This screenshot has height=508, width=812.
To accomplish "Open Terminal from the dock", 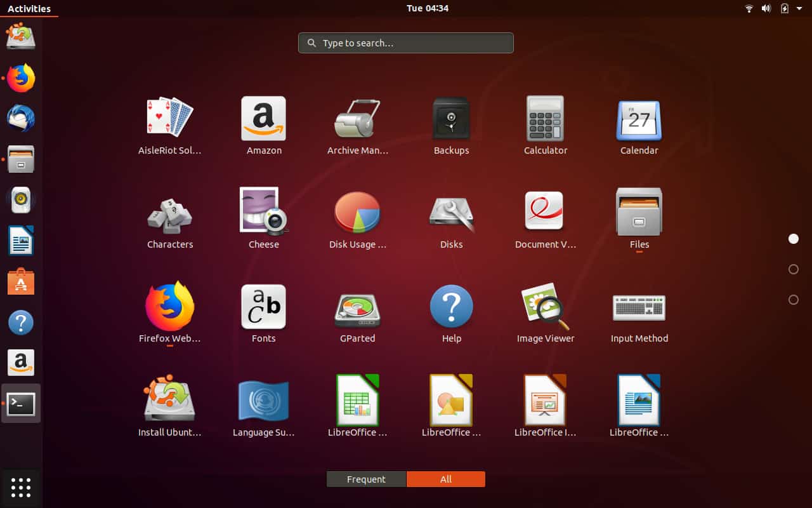I will (21, 404).
